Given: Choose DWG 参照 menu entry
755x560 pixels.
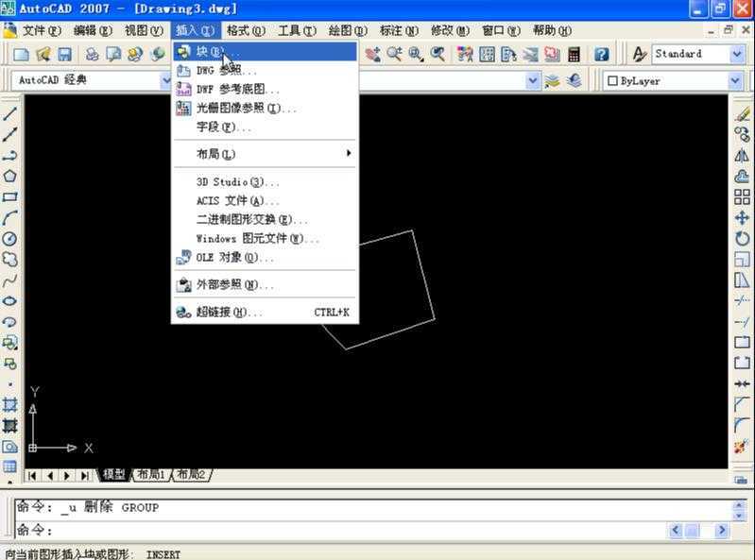Looking at the screenshot, I should point(266,70).
